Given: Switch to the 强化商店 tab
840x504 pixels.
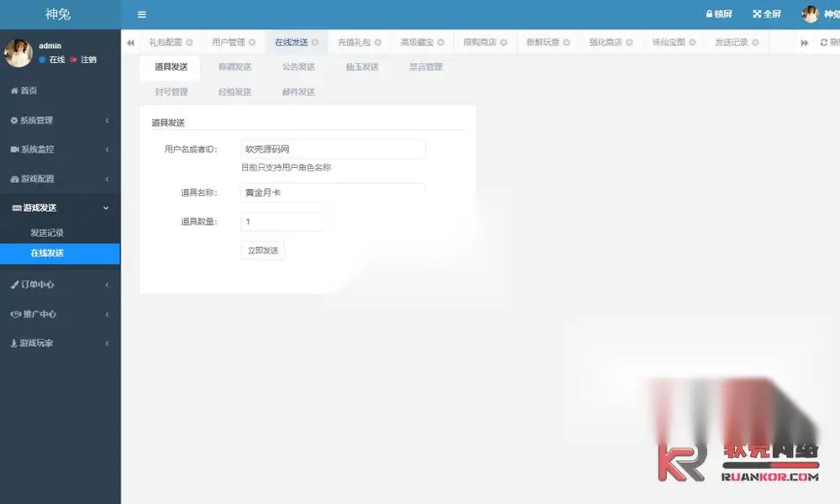Looking at the screenshot, I should pos(606,42).
